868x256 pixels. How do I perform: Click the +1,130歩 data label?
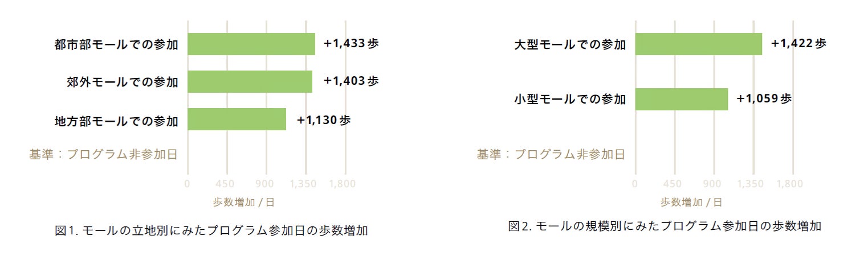click(x=324, y=120)
